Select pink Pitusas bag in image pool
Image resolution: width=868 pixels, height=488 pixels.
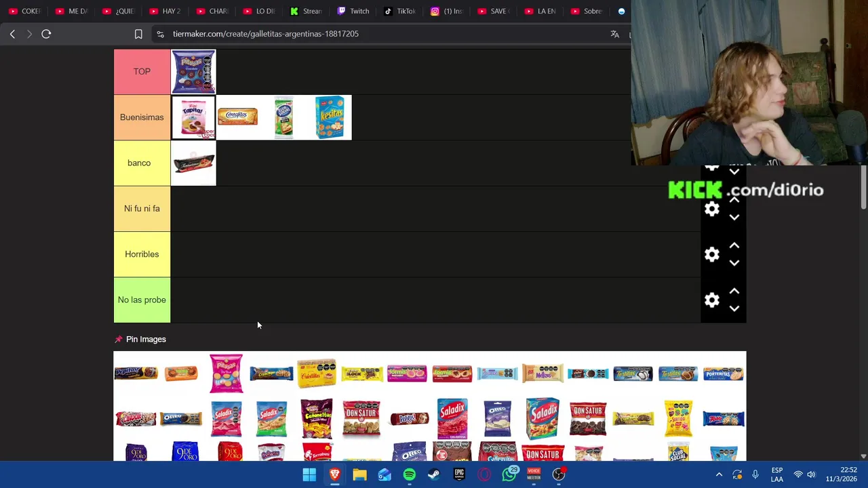[226, 373]
